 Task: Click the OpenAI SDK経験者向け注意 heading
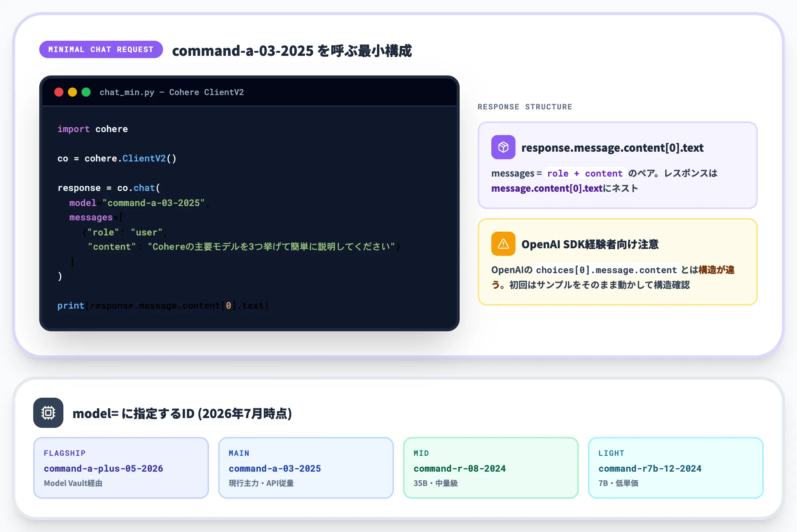[590, 244]
